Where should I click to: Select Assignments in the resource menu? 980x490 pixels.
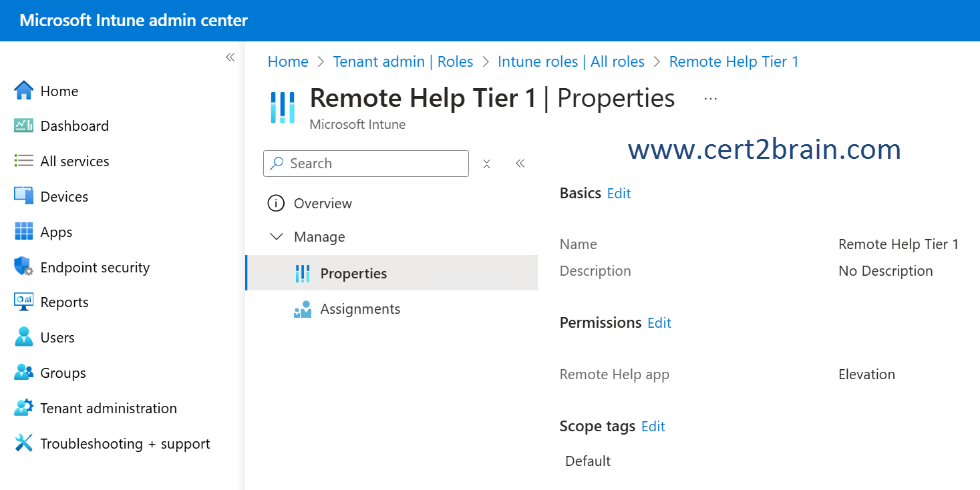pyautogui.click(x=360, y=309)
